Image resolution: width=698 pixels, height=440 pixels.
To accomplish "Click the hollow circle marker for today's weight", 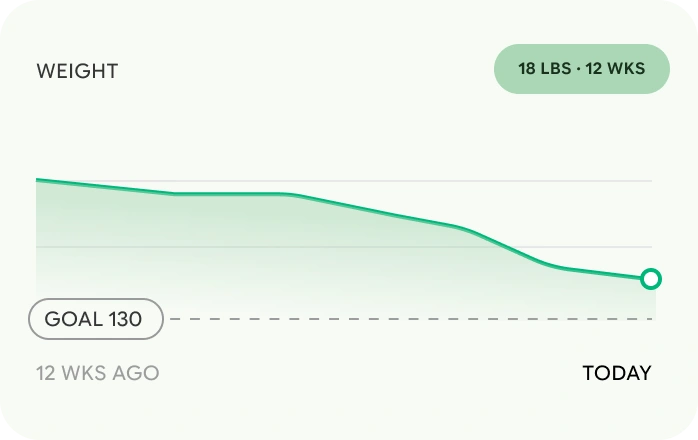I will point(651,279).
